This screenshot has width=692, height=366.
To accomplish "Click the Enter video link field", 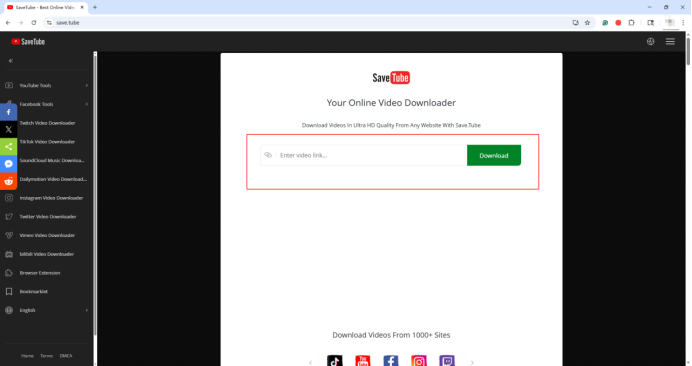I will click(x=364, y=155).
